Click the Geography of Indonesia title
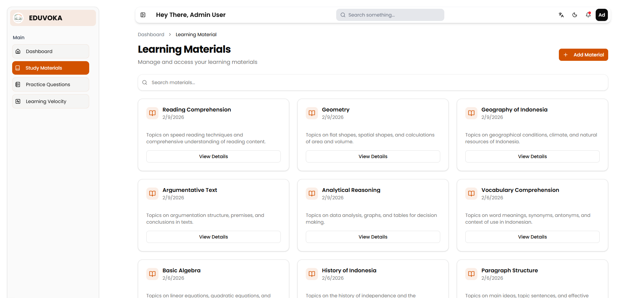This screenshot has width=644, height=298. tap(514, 109)
